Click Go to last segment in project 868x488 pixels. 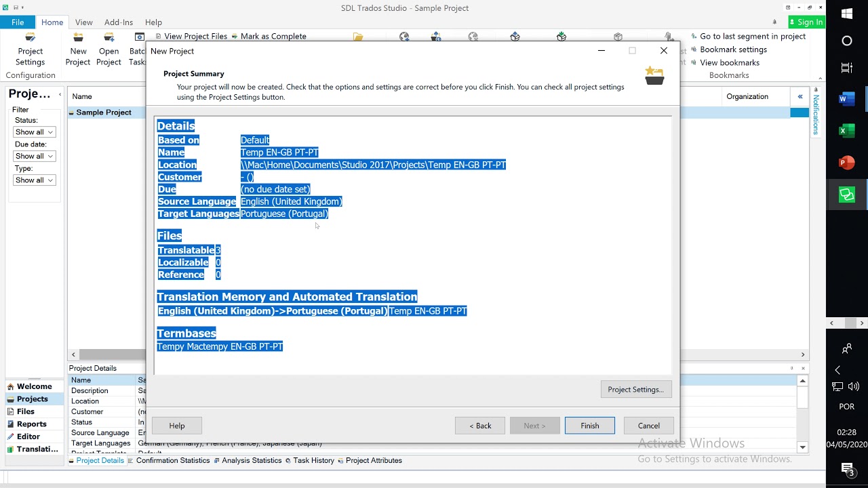pyautogui.click(x=748, y=36)
